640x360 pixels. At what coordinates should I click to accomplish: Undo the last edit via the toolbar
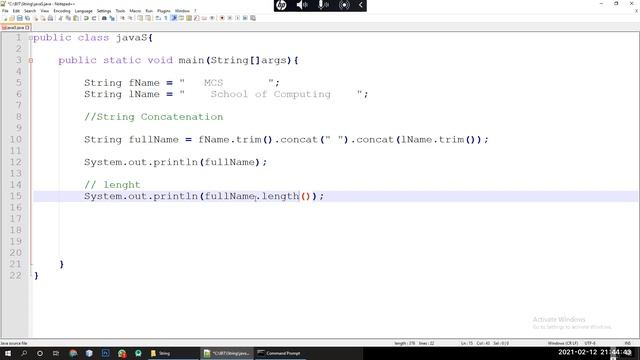[x=86, y=18]
